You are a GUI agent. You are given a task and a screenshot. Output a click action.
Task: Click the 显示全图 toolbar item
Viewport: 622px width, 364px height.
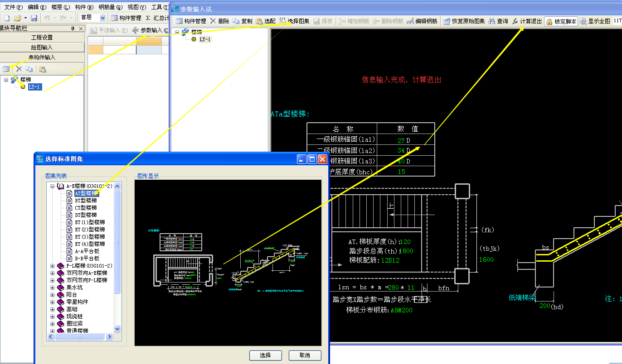(x=595, y=21)
